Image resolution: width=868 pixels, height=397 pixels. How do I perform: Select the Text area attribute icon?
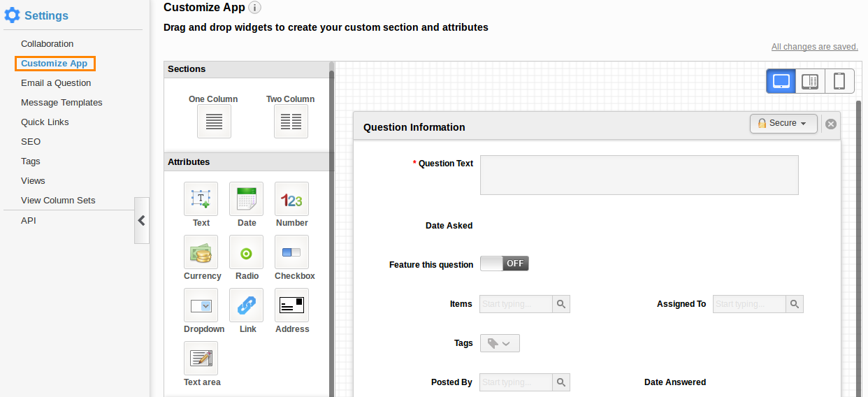(201, 359)
